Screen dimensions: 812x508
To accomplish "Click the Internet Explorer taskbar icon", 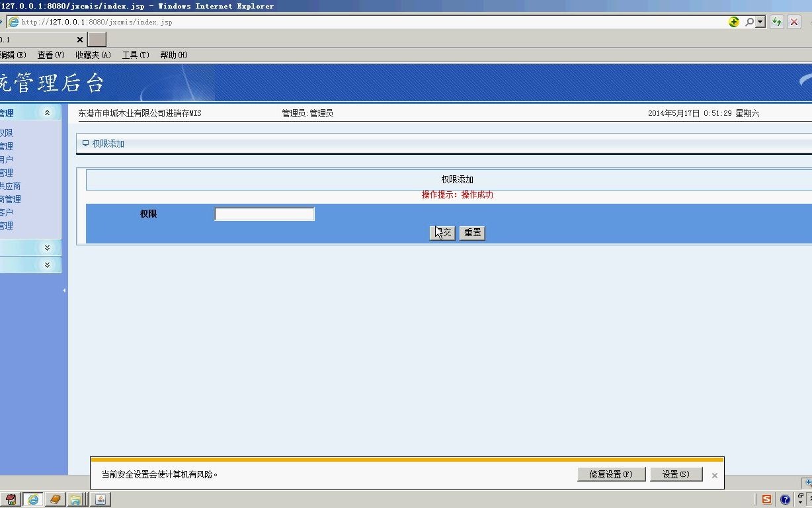I will (33, 499).
